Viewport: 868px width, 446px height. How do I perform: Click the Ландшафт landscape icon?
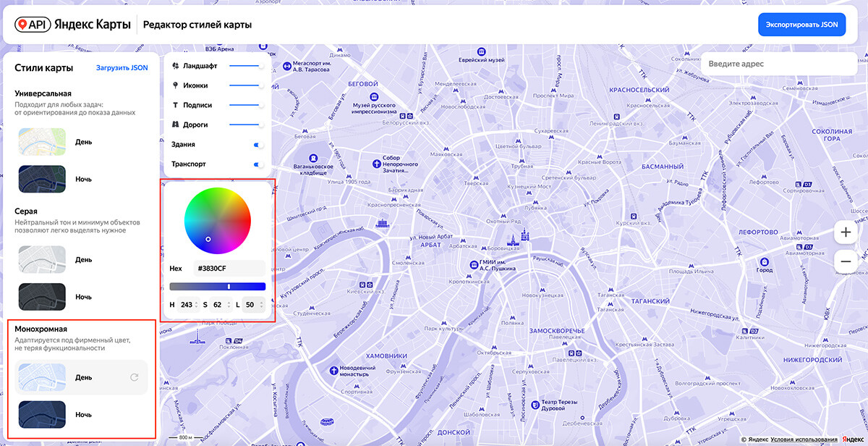click(x=176, y=66)
